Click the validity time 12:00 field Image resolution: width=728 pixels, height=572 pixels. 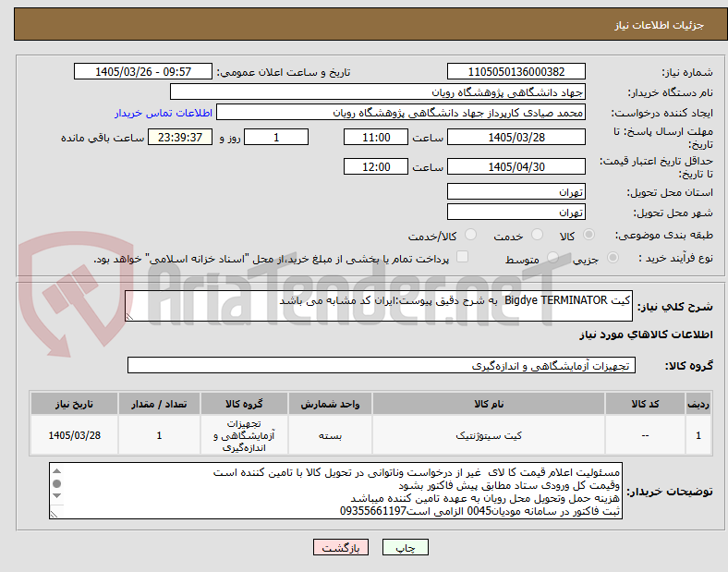click(376, 166)
